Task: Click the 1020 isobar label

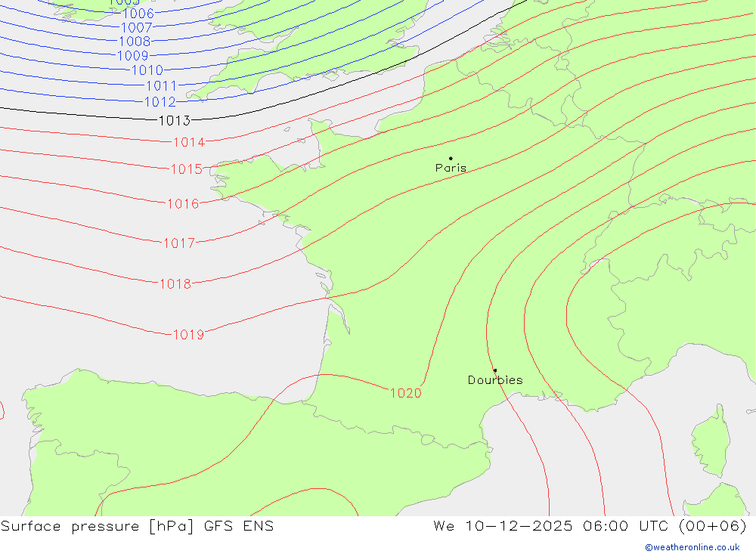Action: (x=406, y=394)
